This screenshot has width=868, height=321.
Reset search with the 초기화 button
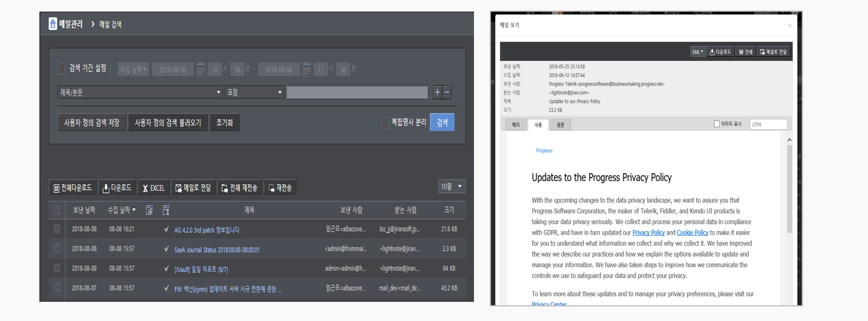224,123
